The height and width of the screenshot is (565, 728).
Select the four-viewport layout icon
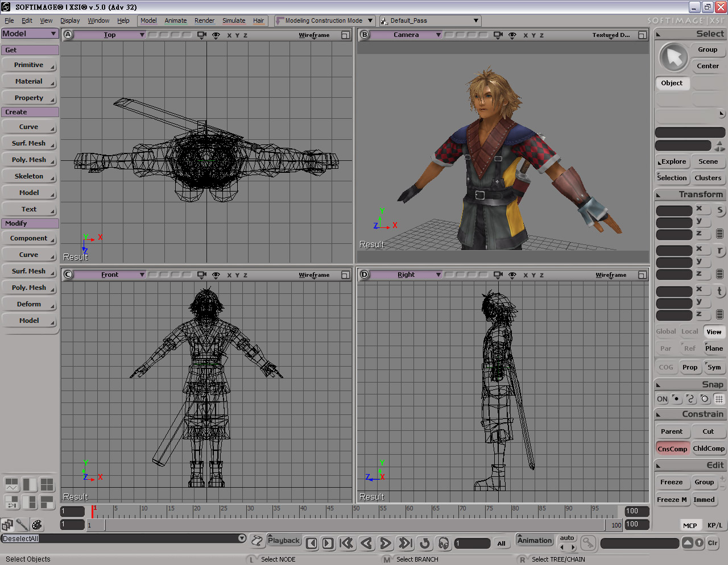(47, 485)
